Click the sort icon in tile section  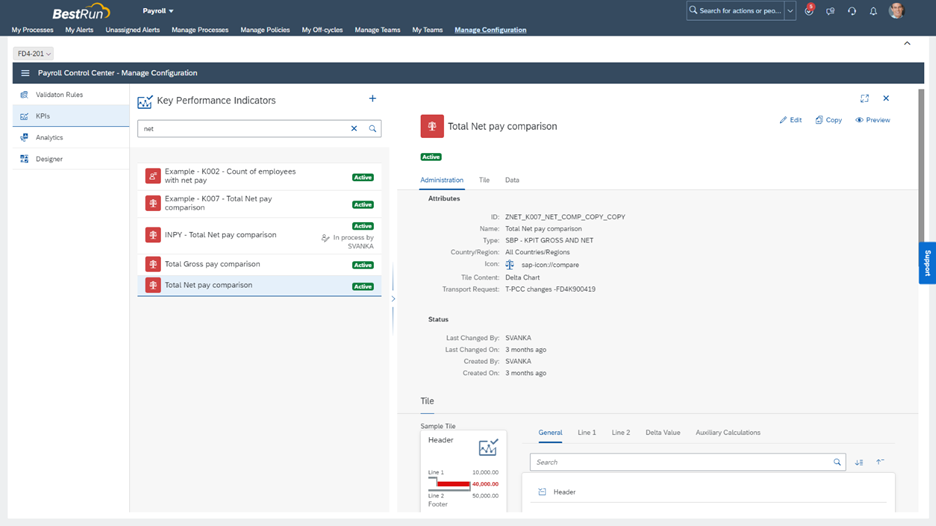(859, 462)
